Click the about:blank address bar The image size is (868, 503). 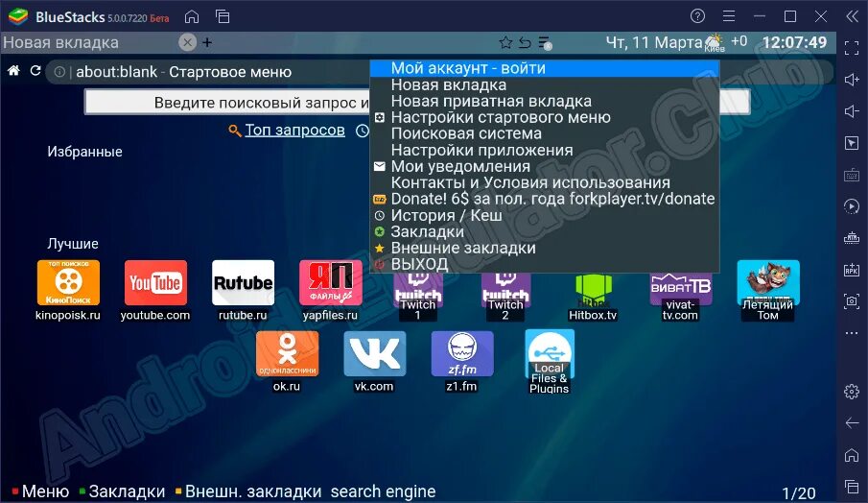click(440, 71)
